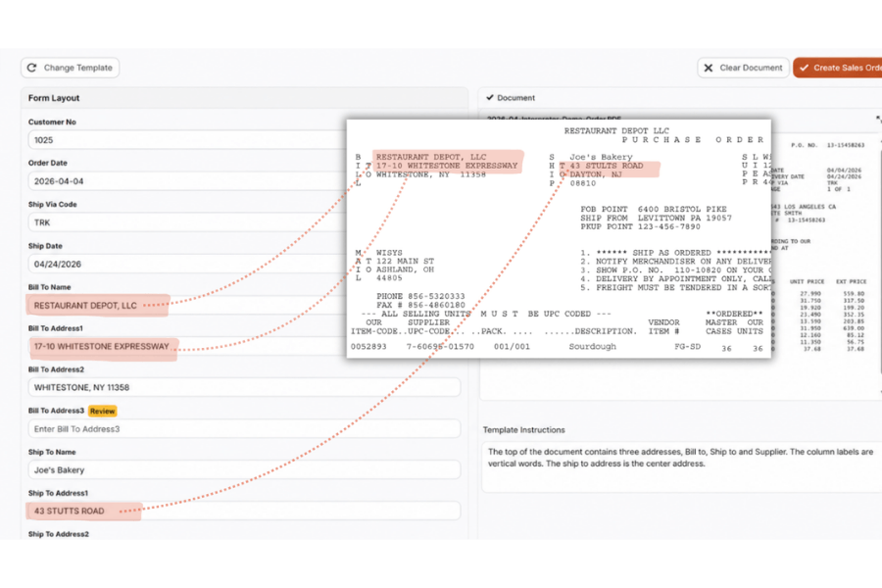
Task: Click the WISYS text in the mail-to address
Action: coord(389,253)
